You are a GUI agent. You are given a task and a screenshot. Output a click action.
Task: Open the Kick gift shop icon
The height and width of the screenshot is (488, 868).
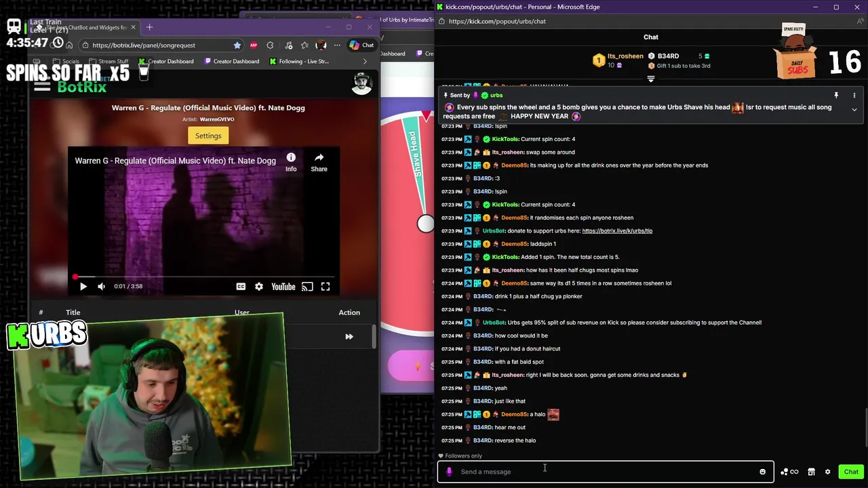pyautogui.click(x=811, y=472)
